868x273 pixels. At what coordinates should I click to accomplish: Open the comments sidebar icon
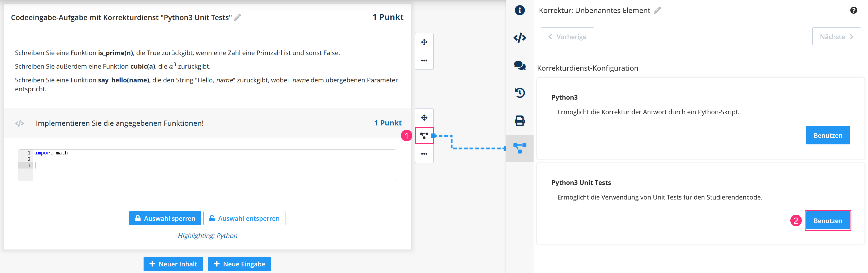(520, 65)
